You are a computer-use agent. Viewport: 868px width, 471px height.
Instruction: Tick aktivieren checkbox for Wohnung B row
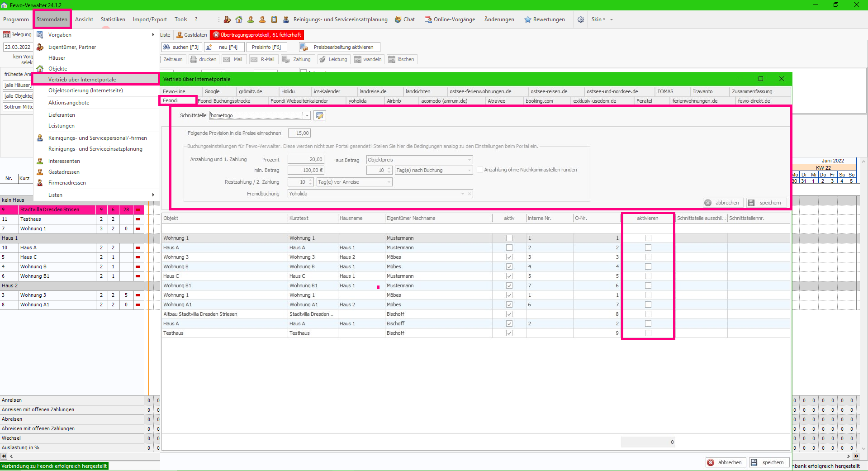(648, 266)
